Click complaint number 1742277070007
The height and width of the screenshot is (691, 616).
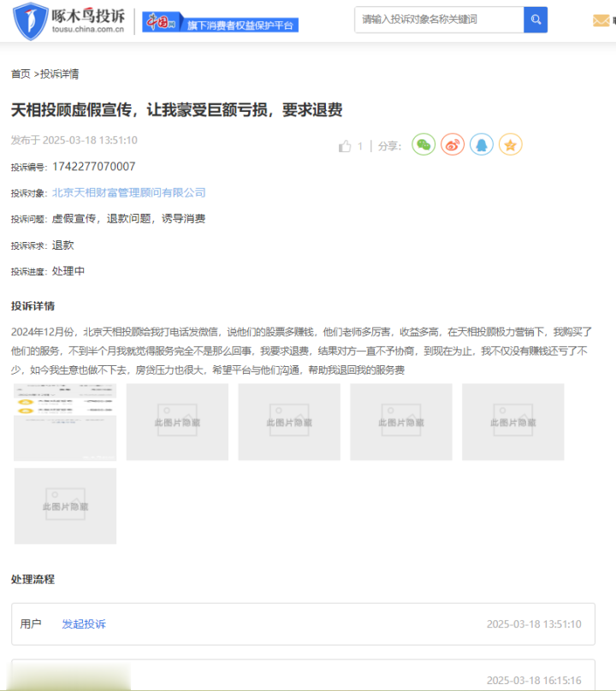coord(94,166)
